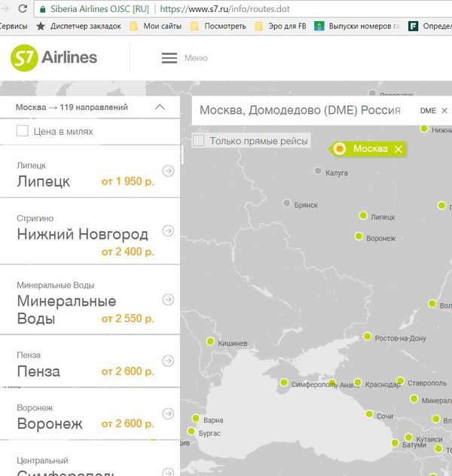Click the S7 Airlines logo
452x476 pixels.
point(54,58)
